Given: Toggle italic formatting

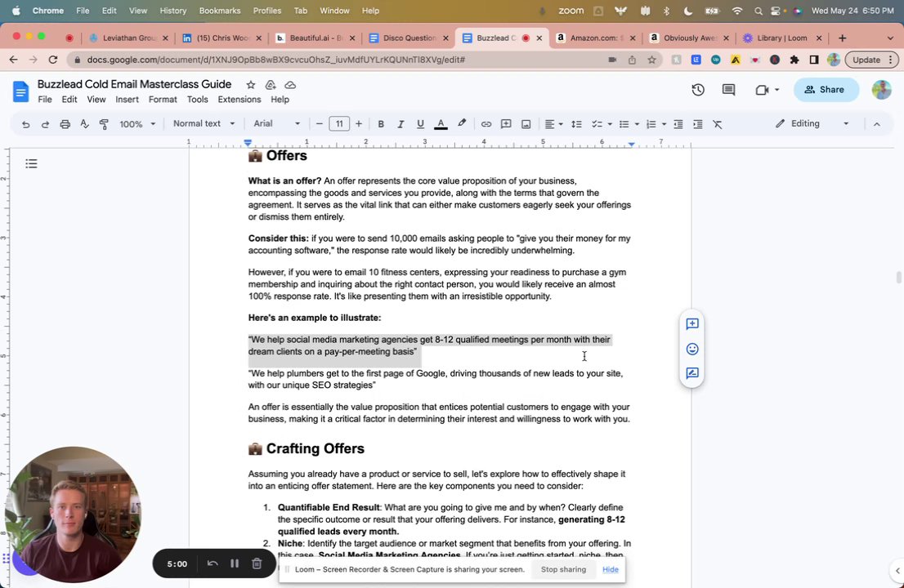Looking at the screenshot, I should [401, 124].
